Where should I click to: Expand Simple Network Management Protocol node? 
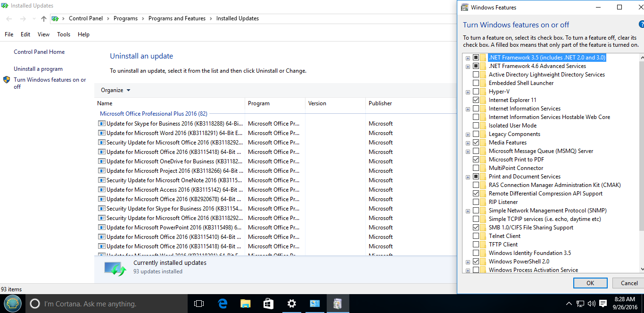pyautogui.click(x=468, y=211)
